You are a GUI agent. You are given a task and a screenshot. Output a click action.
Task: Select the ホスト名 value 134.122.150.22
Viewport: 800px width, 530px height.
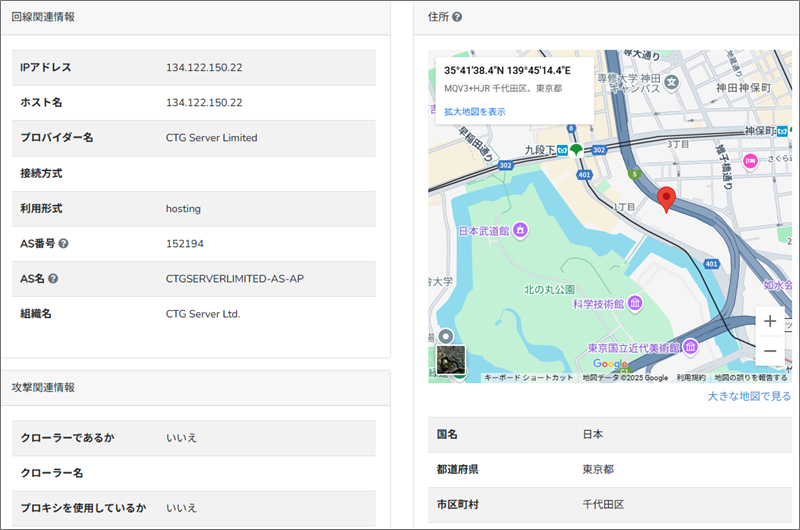coord(204,103)
